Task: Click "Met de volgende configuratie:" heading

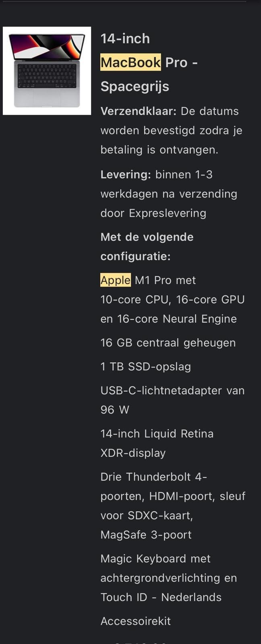Action: [147, 246]
